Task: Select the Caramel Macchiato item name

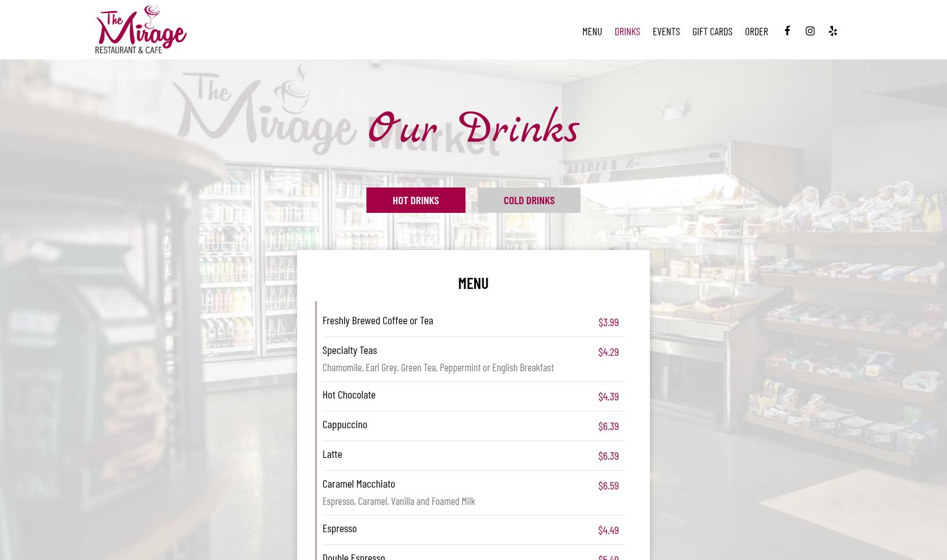Action: click(x=359, y=483)
